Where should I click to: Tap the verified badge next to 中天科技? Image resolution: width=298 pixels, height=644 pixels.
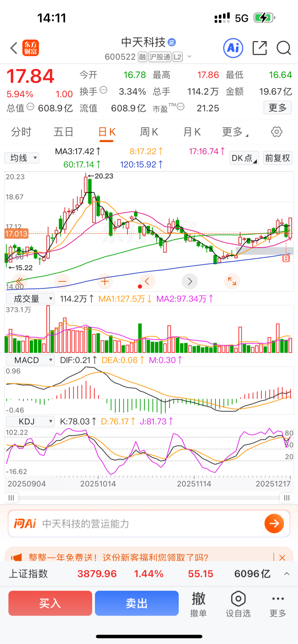click(172, 42)
